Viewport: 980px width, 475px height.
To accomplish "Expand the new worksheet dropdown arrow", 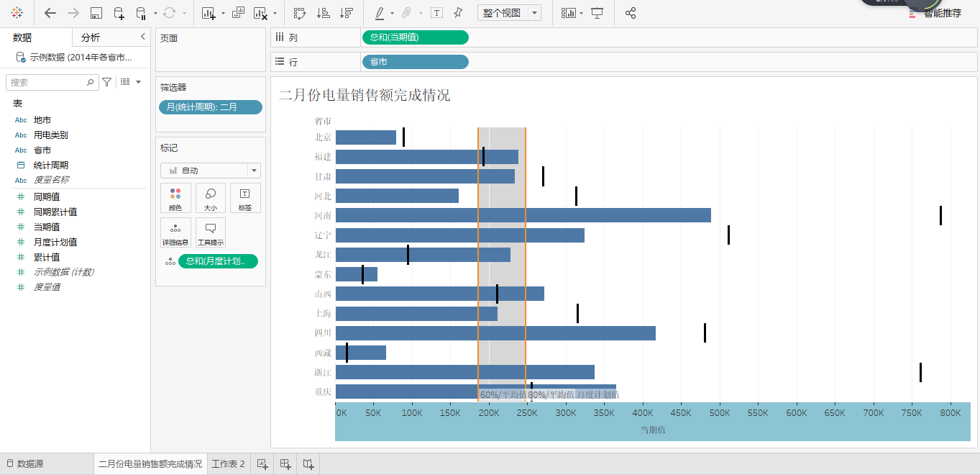I will coord(223,13).
